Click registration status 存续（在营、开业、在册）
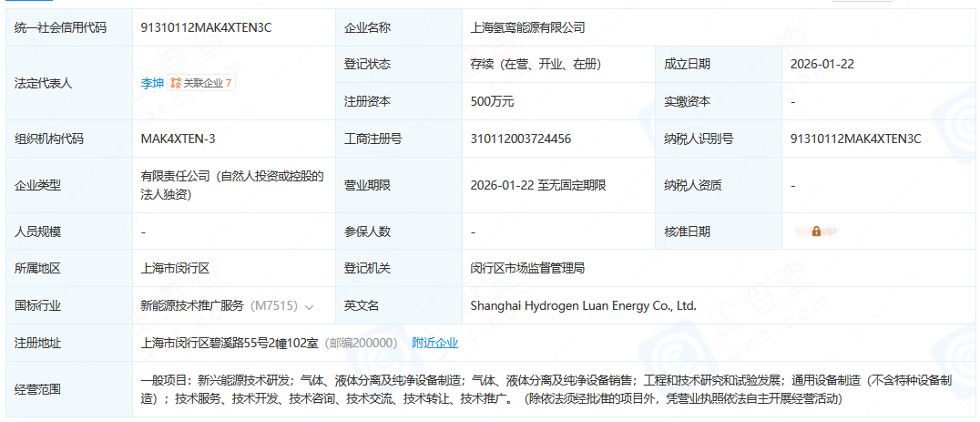 point(536,65)
